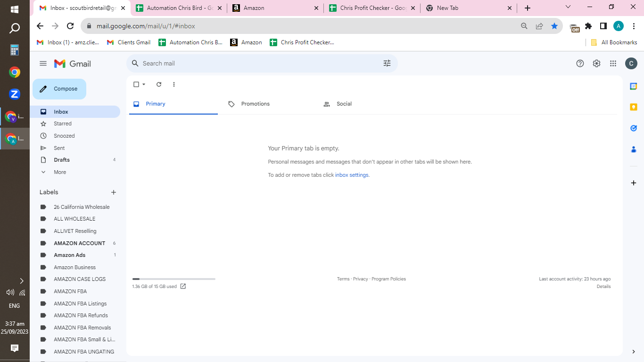Switch to Chris Profit Checker browser tab
The image size is (644, 362).
[x=372, y=8]
